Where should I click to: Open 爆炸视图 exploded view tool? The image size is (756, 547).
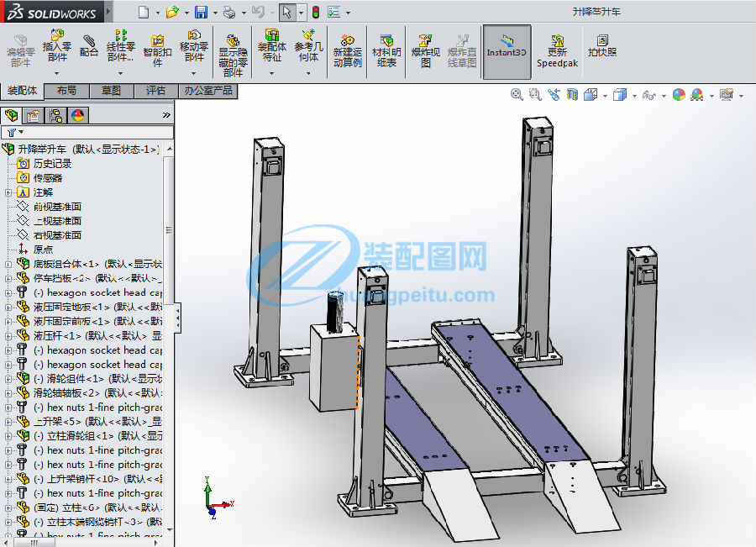point(426,49)
